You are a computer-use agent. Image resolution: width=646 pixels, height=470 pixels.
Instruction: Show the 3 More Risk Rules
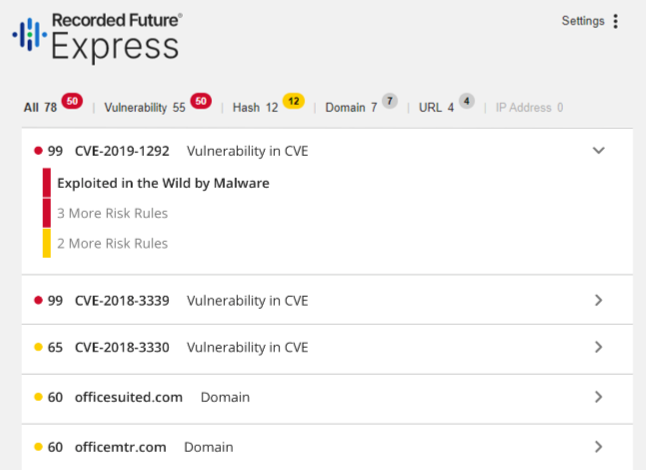(112, 213)
